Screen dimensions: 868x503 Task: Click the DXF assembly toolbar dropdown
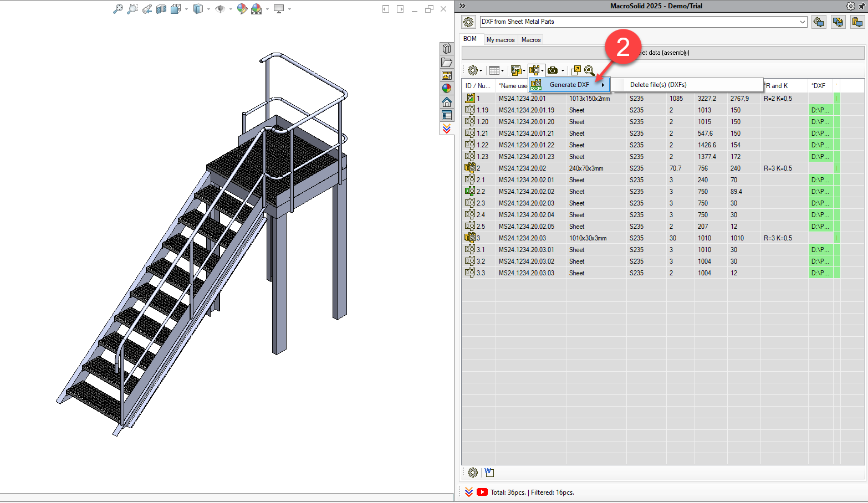coord(537,70)
